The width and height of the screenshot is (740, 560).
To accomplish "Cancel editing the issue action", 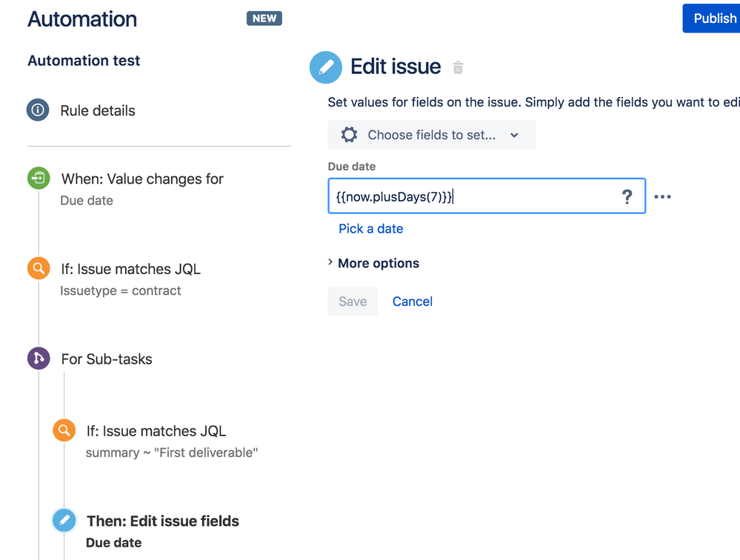I will (x=413, y=301).
